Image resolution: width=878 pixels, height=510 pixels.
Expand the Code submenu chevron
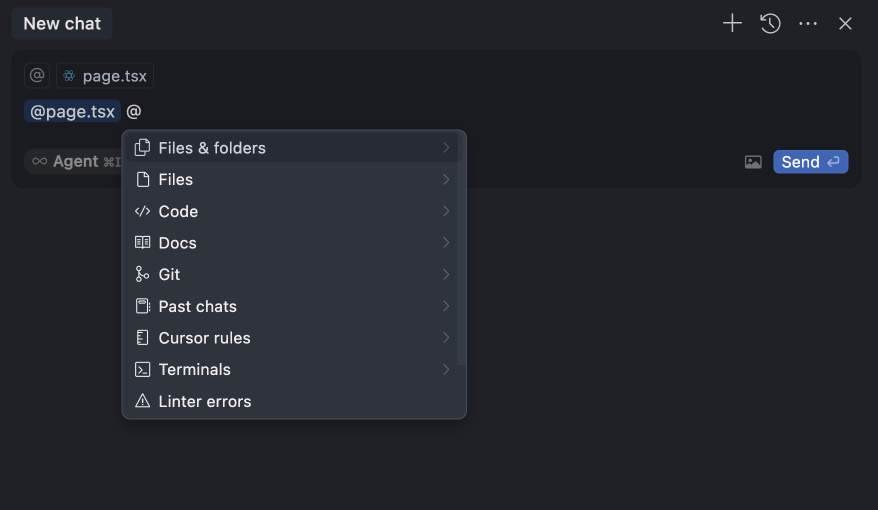446,211
